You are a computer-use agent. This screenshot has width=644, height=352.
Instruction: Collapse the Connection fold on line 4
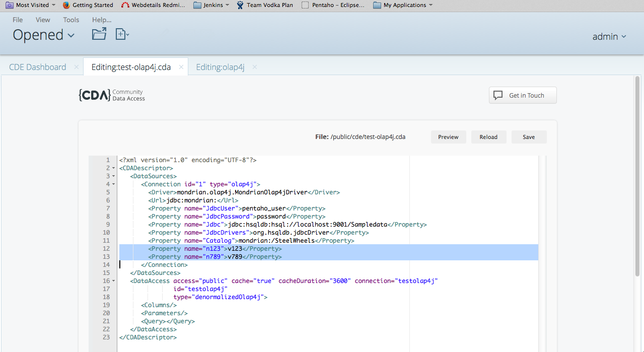click(x=114, y=184)
